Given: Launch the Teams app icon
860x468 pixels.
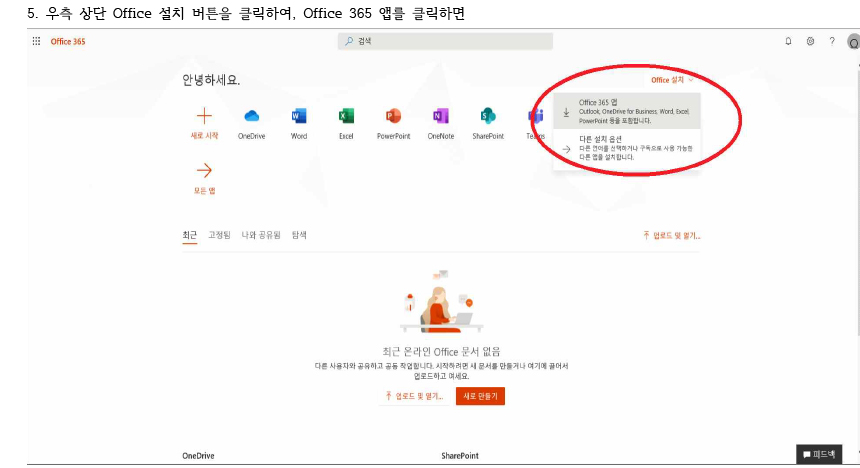Looking at the screenshot, I should (x=535, y=116).
